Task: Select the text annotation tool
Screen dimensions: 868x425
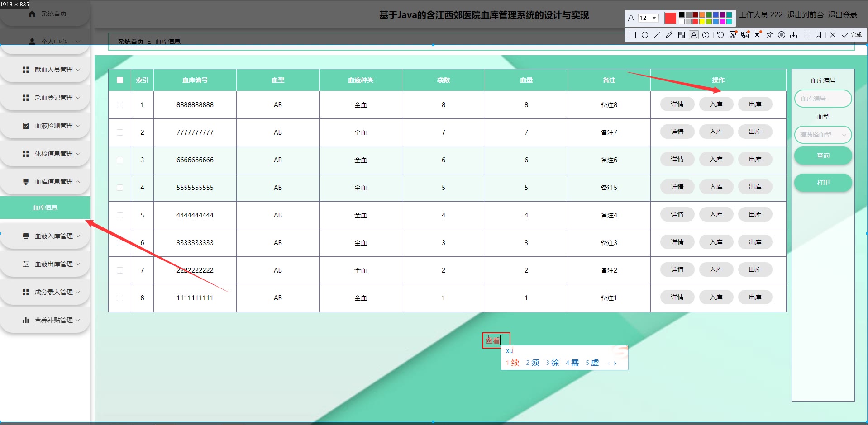Action: click(694, 35)
